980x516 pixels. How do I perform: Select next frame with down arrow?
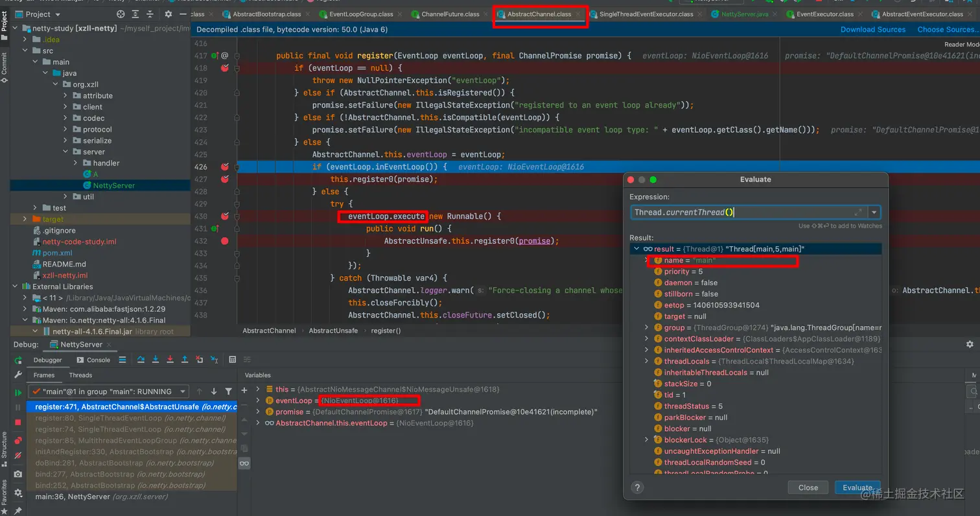(x=214, y=392)
